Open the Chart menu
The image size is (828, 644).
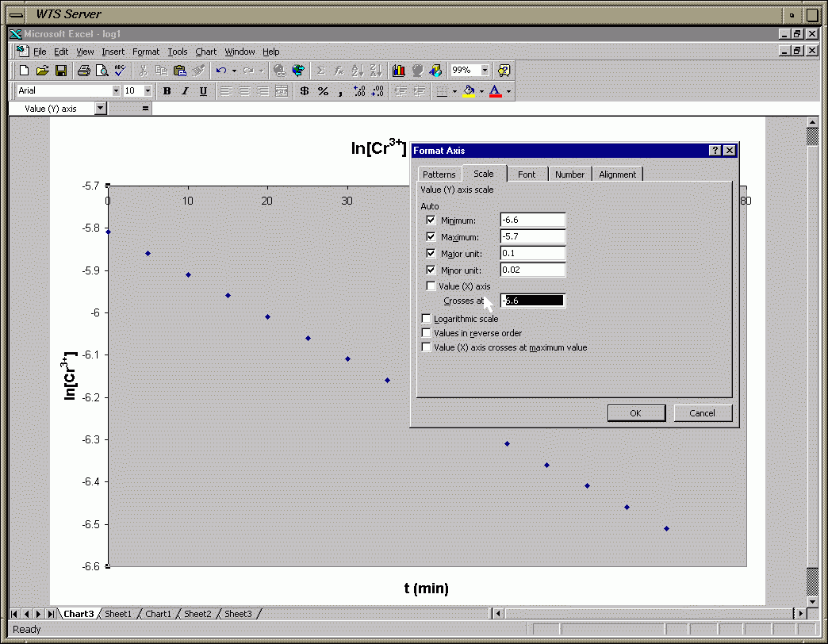(205, 52)
